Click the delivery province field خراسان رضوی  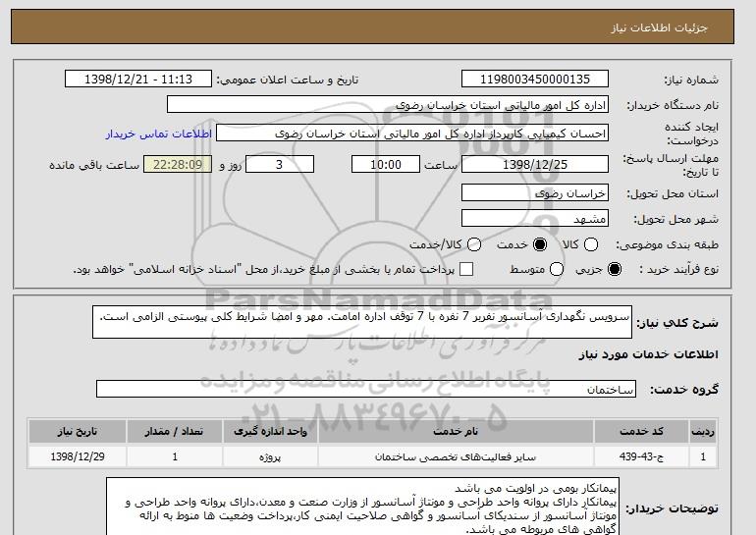[535, 192]
